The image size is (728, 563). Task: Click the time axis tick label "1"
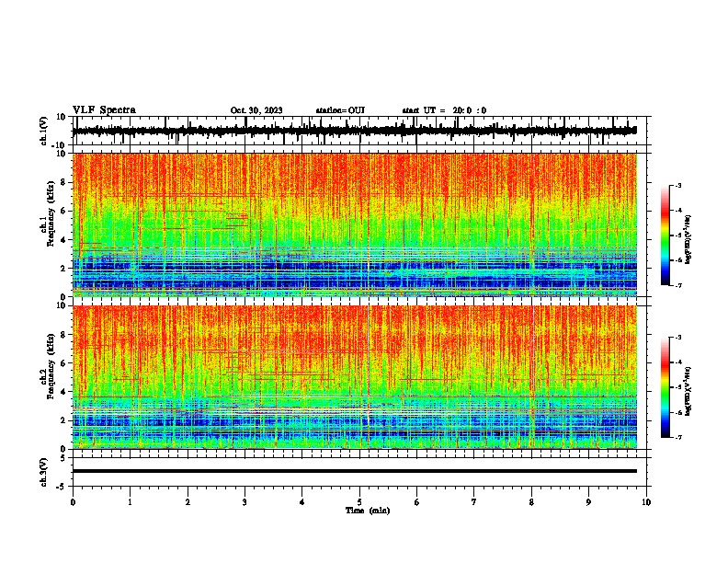tap(130, 502)
